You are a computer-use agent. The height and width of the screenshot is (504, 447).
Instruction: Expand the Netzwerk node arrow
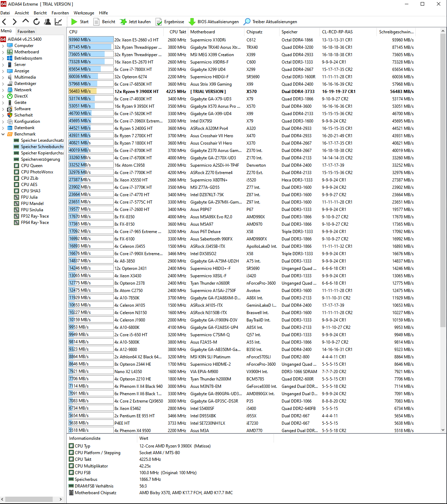(x=3, y=90)
